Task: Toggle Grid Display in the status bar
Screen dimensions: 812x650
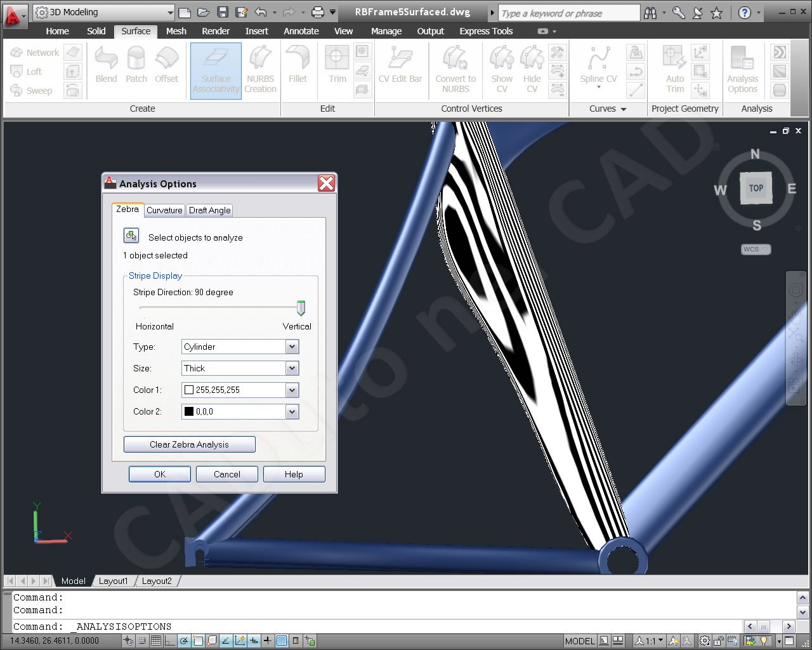Action: click(155, 640)
